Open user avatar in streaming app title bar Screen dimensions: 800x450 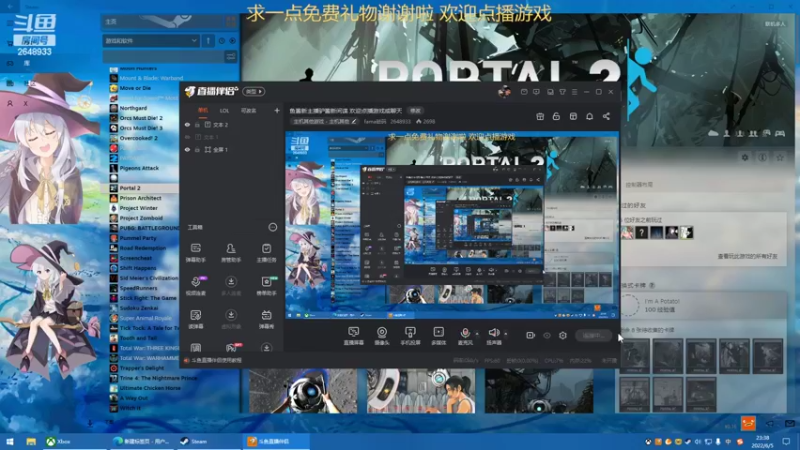pyautogui.click(x=505, y=92)
